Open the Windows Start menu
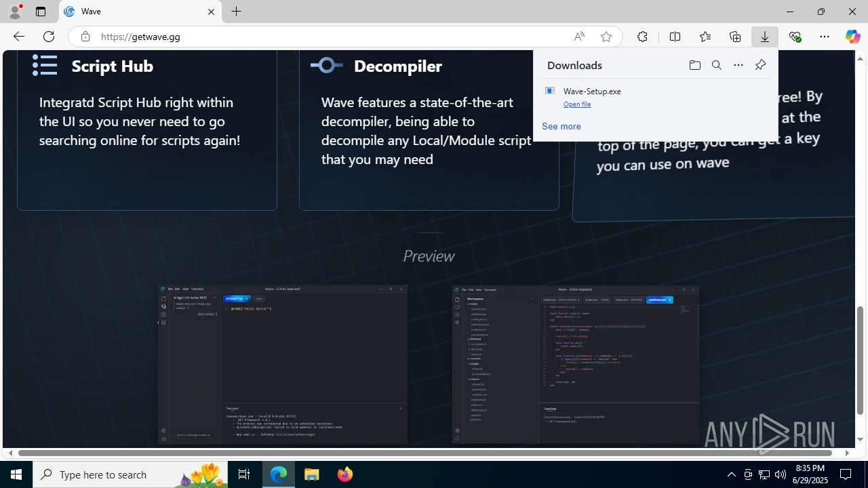Image resolution: width=868 pixels, height=488 pixels. point(16,474)
